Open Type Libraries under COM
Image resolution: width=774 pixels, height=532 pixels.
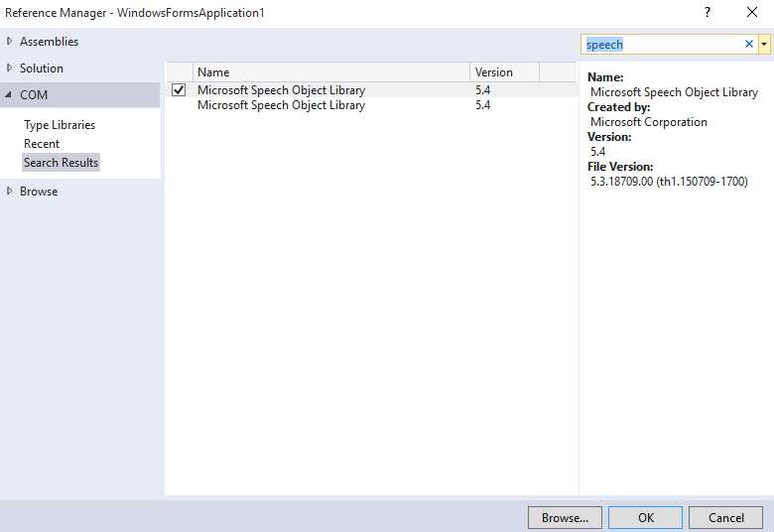60,125
